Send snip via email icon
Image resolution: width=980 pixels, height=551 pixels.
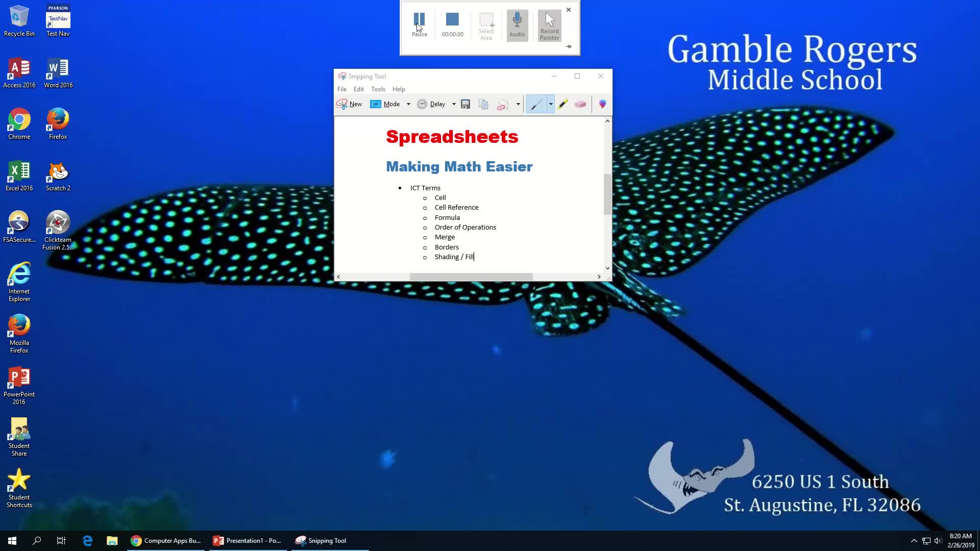(x=503, y=104)
